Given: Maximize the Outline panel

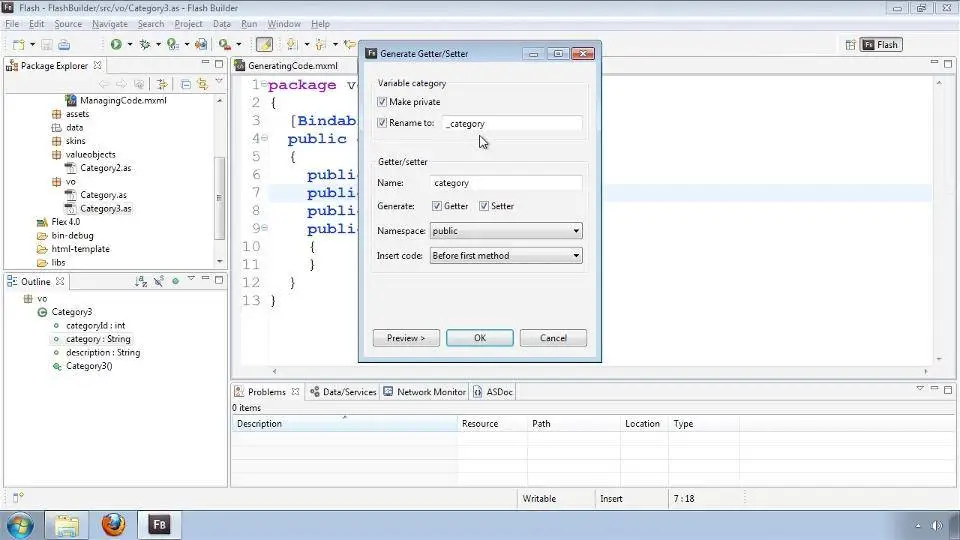Looking at the screenshot, I should click(x=219, y=280).
